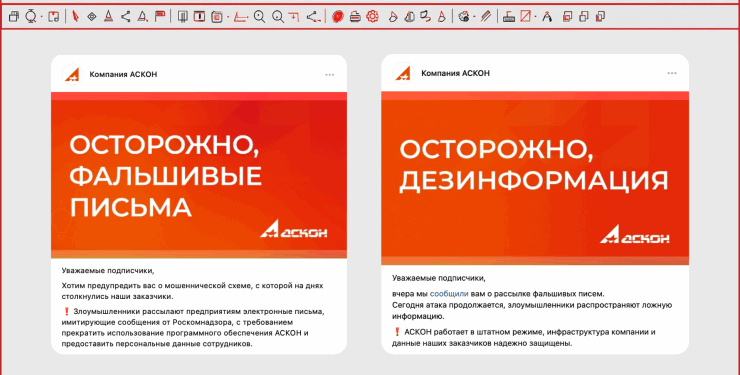Click the outlined triangle with small arrow icon
The height and width of the screenshot is (375, 740).
coord(143,17)
